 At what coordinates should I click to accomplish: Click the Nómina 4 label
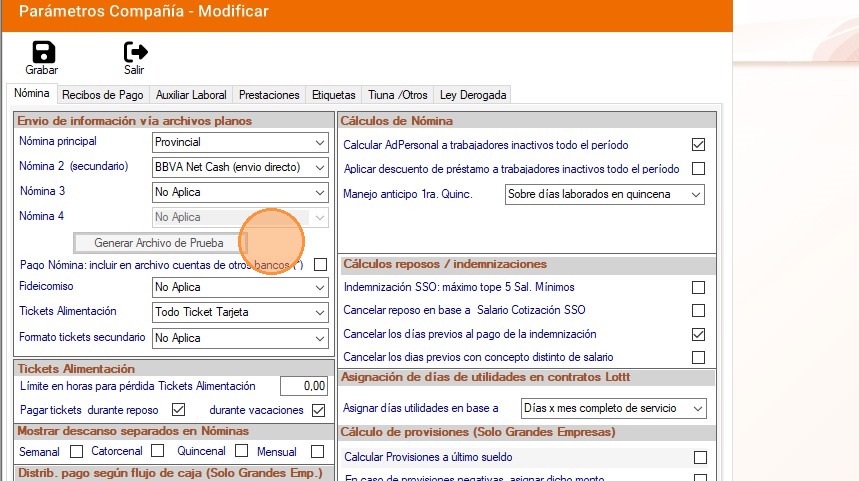pos(42,216)
